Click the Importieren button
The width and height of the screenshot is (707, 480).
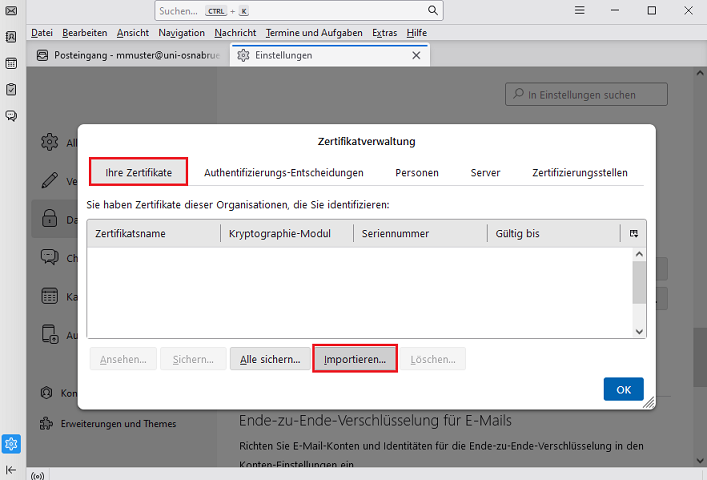point(355,359)
